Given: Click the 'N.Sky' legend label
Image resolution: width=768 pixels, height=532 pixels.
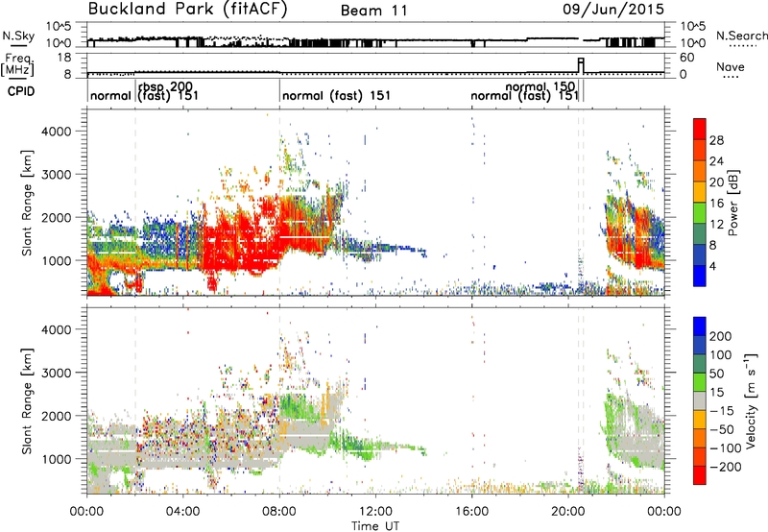Looking at the screenshot, I should (x=18, y=36).
